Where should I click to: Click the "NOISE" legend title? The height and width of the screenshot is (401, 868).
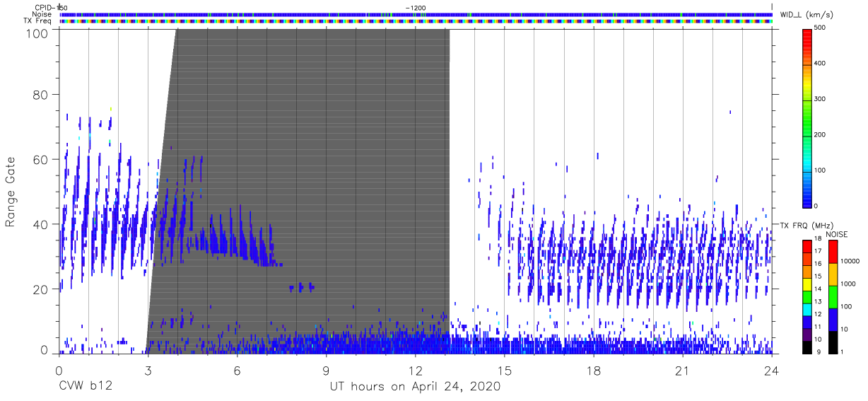(838, 234)
